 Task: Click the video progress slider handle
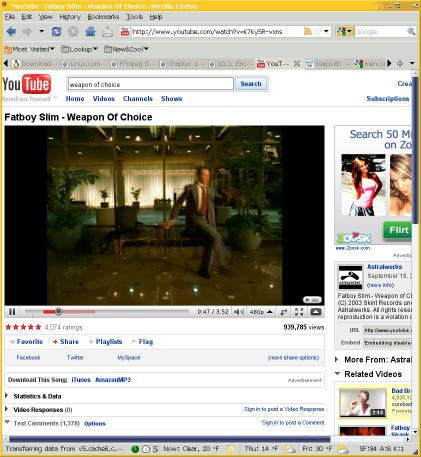(x=58, y=312)
